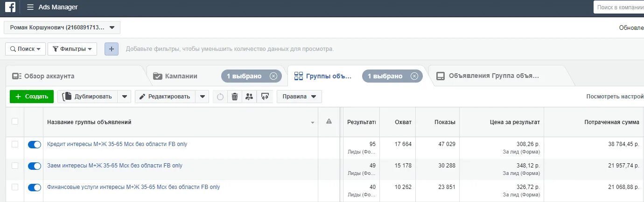Switch to Кампании tab
The height and width of the screenshot is (202, 644).
[x=181, y=76]
